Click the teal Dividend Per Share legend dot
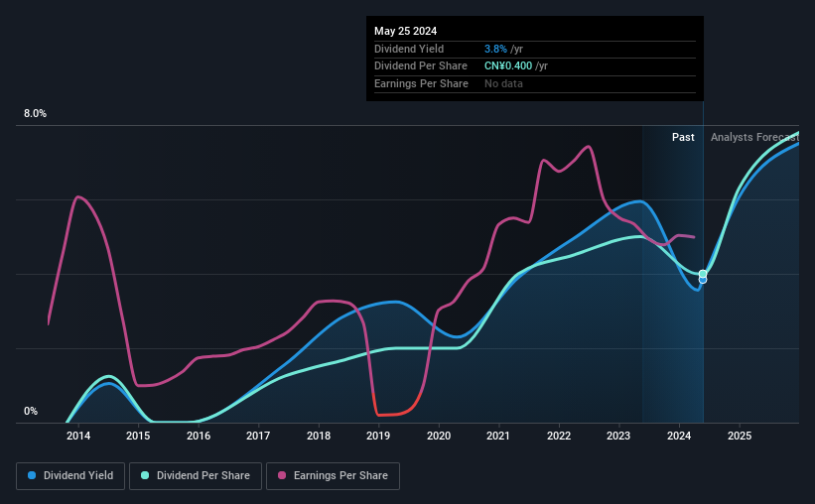The image size is (815, 504). (x=145, y=475)
